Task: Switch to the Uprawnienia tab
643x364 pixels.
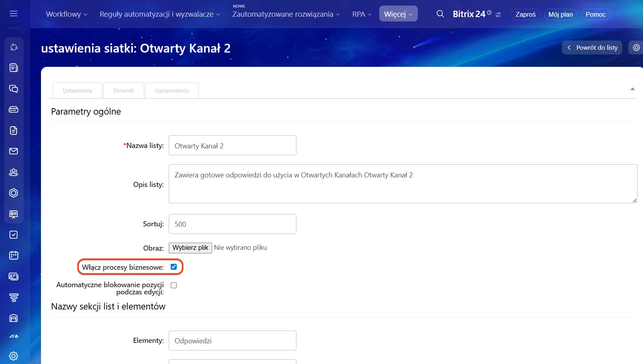Action: pos(171,91)
